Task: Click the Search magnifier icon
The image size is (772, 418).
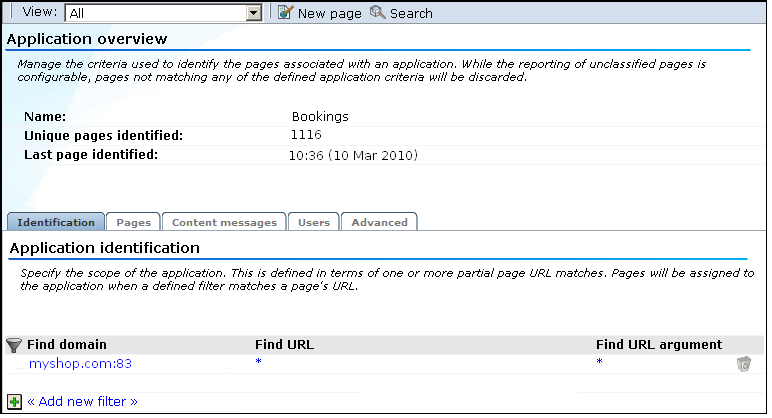Action: pos(378,12)
